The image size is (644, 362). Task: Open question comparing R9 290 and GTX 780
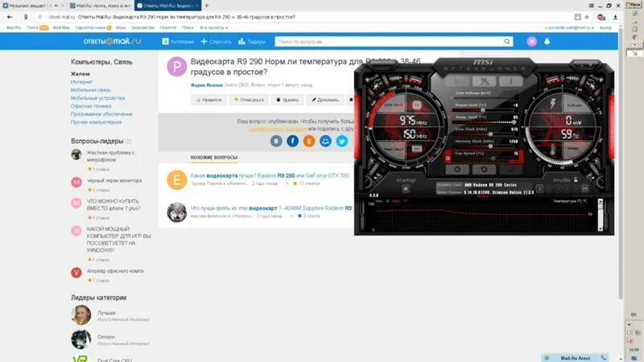point(270,175)
